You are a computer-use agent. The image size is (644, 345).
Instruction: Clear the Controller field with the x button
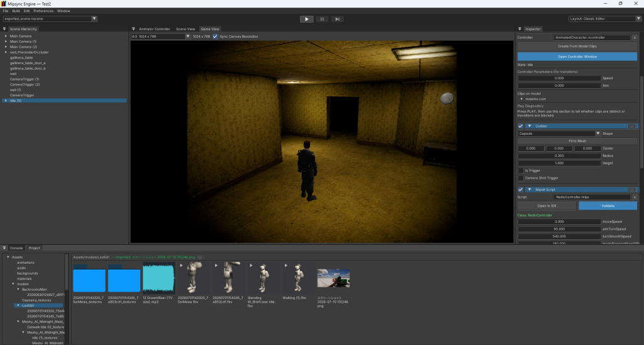(635, 37)
